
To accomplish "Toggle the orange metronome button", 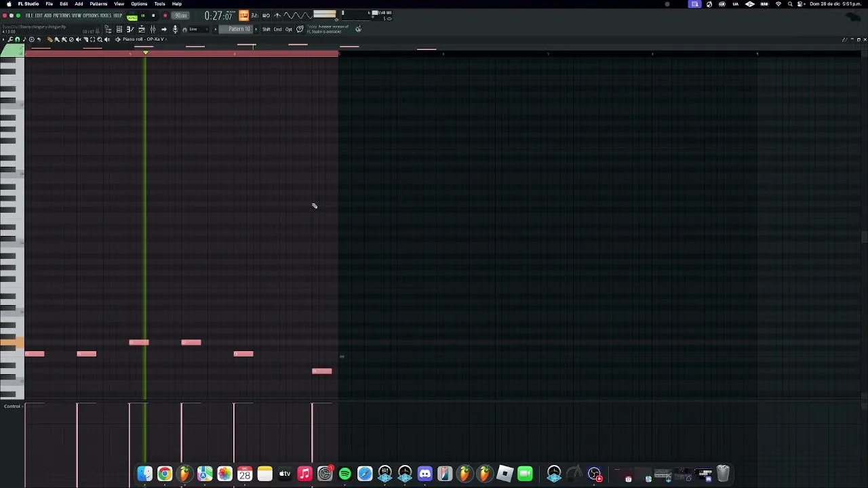I will pyautogui.click(x=243, y=15).
